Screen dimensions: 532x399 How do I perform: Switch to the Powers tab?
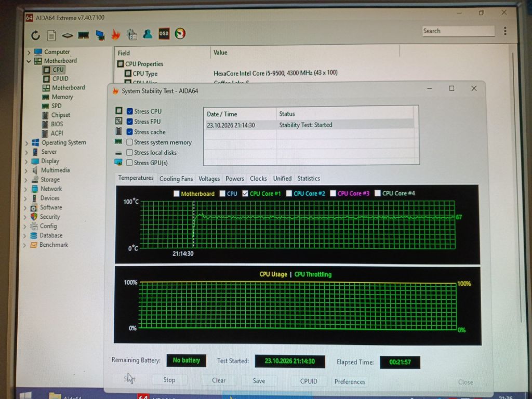[x=235, y=179]
